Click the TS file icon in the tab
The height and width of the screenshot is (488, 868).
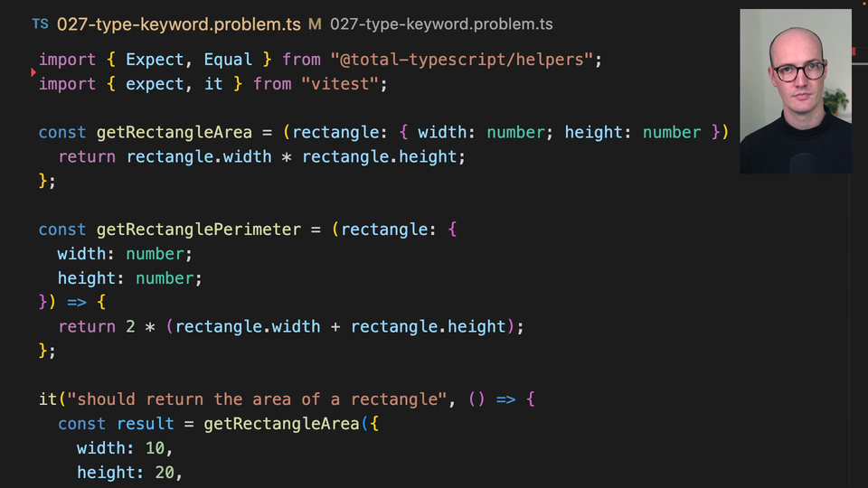point(40,24)
